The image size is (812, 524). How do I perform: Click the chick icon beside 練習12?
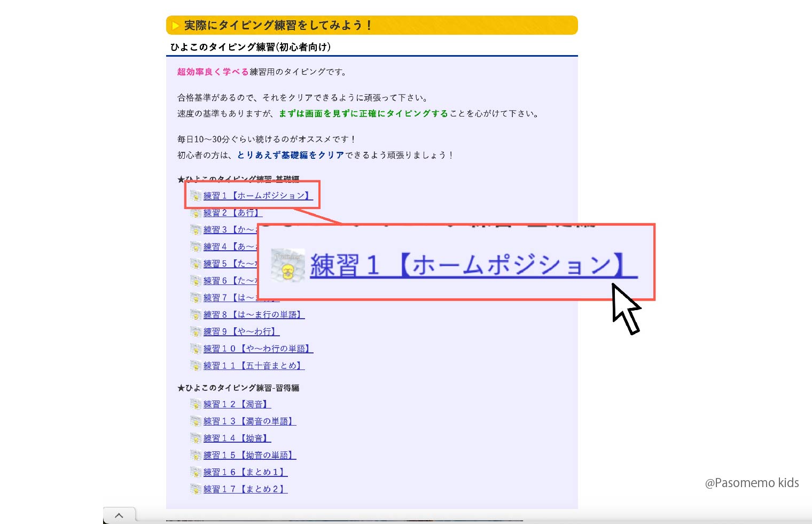pyautogui.click(x=196, y=404)
